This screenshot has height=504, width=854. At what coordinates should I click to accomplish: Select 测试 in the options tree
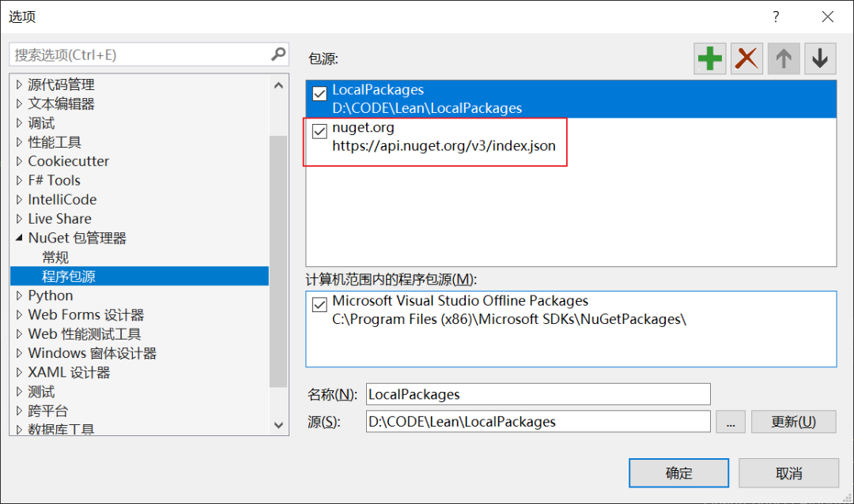(41, 392)
